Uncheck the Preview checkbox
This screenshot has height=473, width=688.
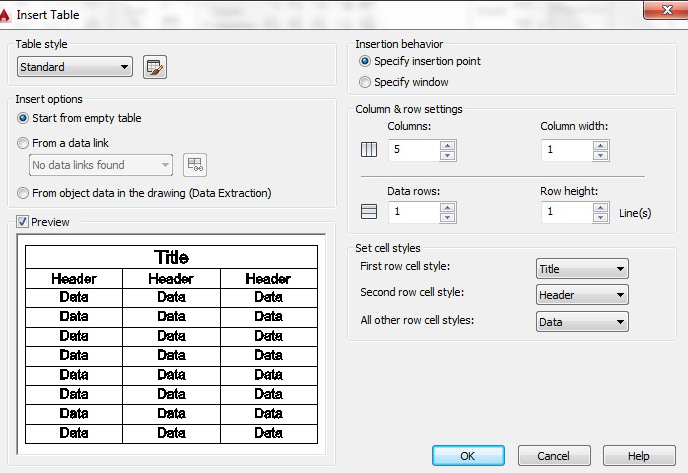[23, 222]
